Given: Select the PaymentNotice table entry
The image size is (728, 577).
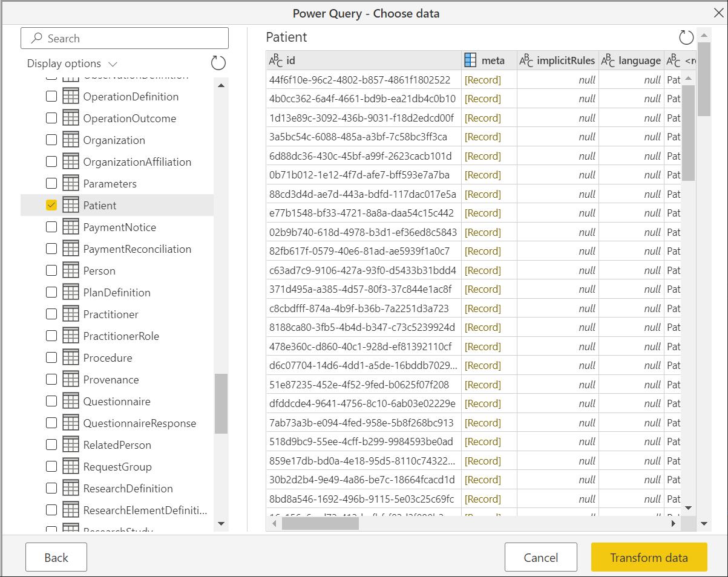Looking at the screenshot, I should (x=117, y=227).
